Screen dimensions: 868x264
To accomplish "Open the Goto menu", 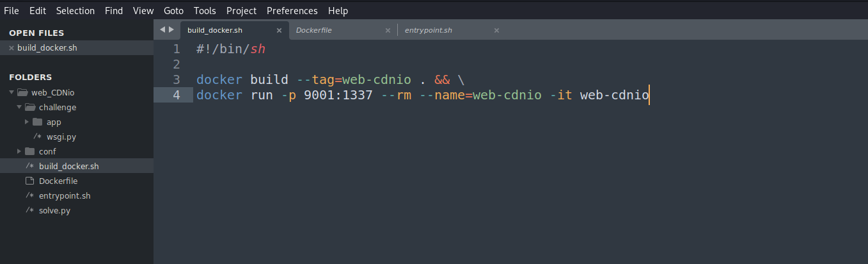I will 173,11.
